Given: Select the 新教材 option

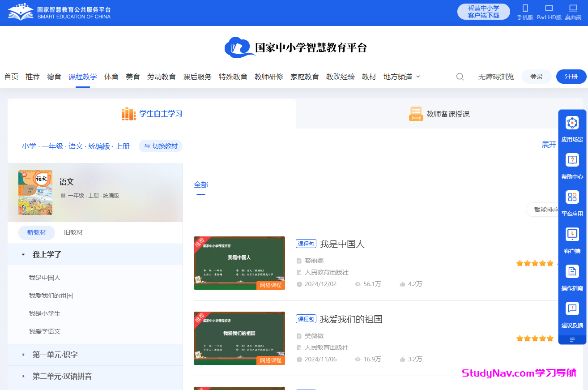Looking at the screenshot, I should tap(36, 232).
